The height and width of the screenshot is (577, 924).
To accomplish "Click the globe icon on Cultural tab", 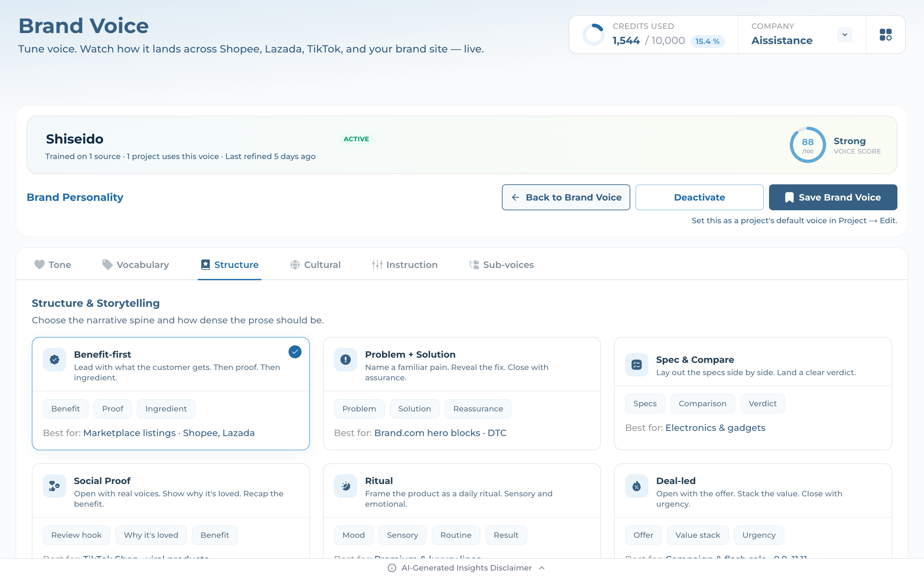I will click(295, 264).
